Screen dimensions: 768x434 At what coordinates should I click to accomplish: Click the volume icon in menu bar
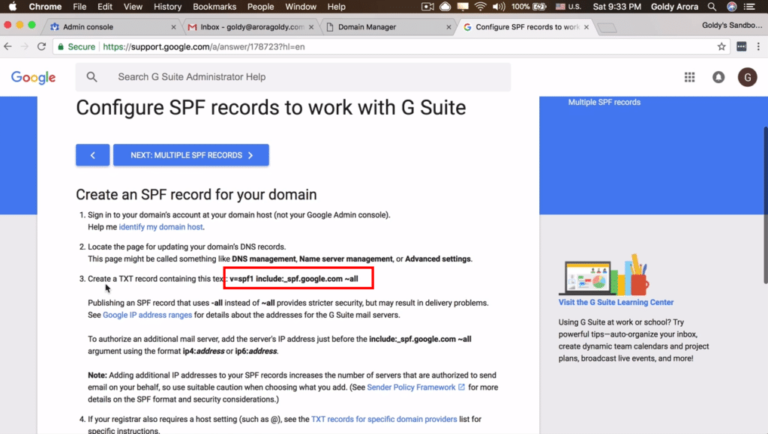pyautogui.click(x=499, y=7)
